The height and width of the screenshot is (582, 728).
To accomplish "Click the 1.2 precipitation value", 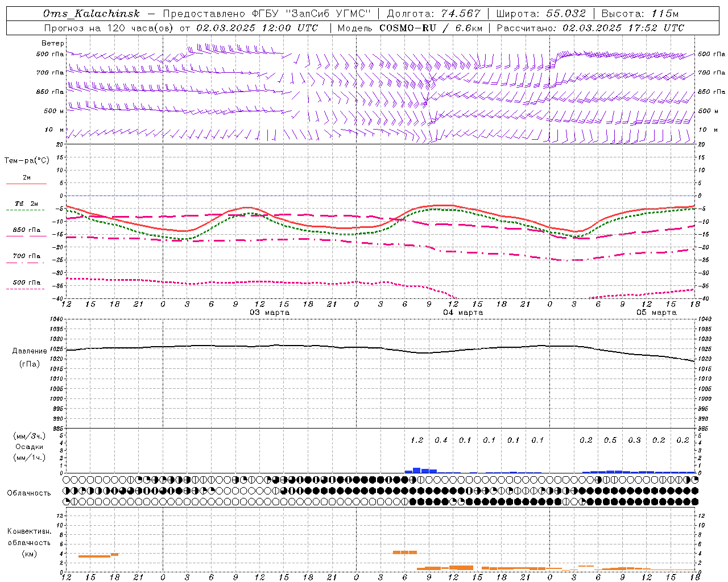I will [x=417, y=440].
